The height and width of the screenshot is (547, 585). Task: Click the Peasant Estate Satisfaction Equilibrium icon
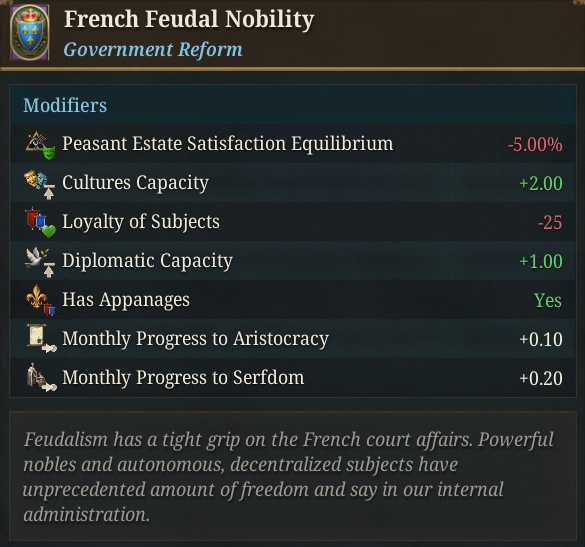point(41,145)
